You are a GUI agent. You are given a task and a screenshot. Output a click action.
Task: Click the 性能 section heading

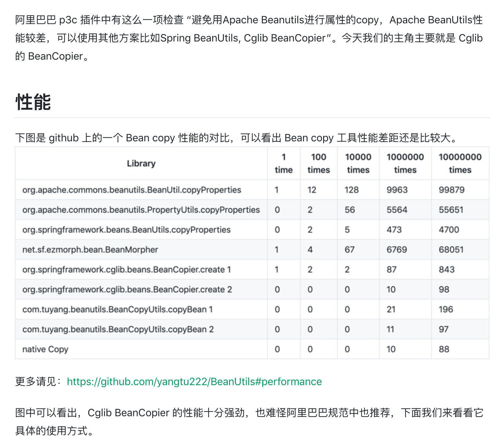[x=33, y=102]
